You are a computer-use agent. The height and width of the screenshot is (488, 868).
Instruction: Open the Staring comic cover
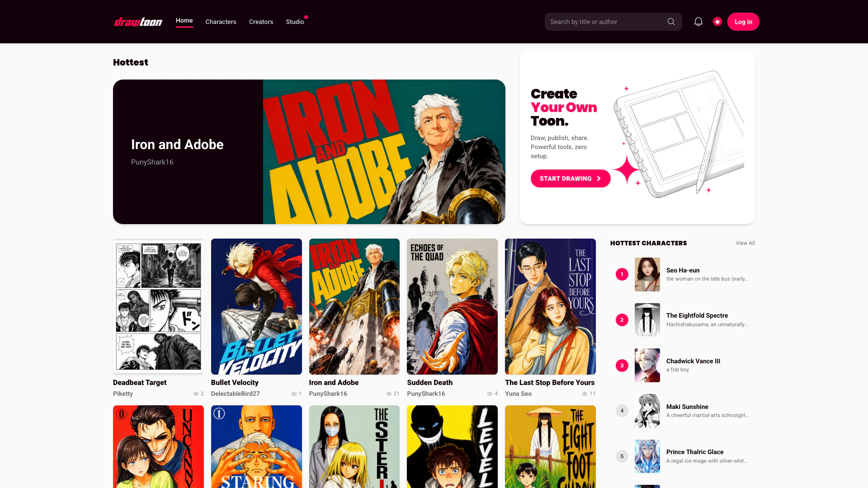tap(256, 446)
